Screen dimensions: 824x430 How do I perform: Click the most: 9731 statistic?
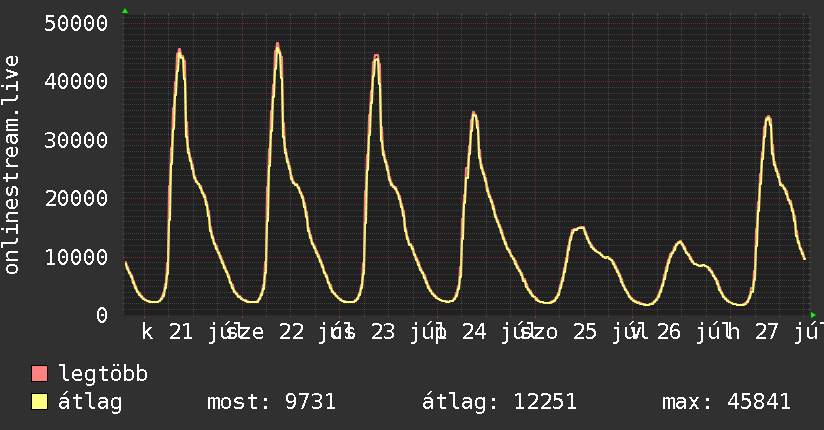(x=271, y=402)
